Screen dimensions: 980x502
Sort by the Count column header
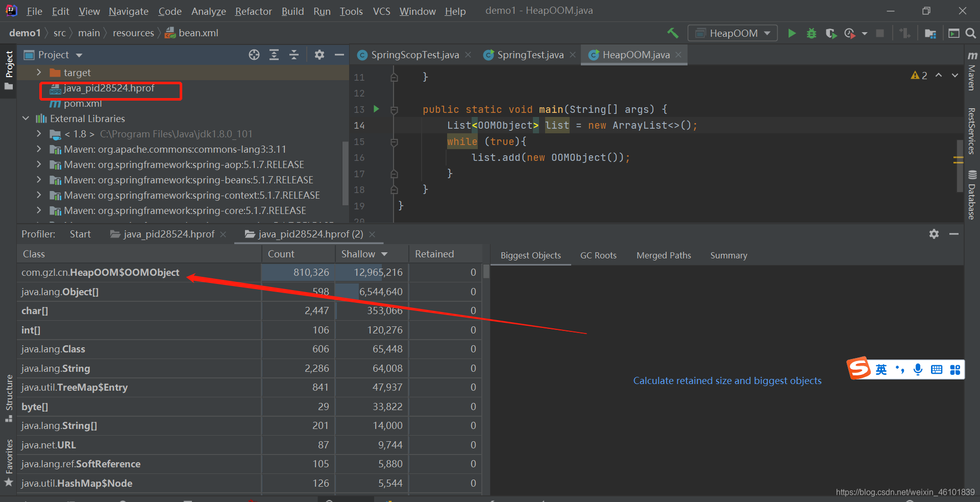(x=298, y=254)
